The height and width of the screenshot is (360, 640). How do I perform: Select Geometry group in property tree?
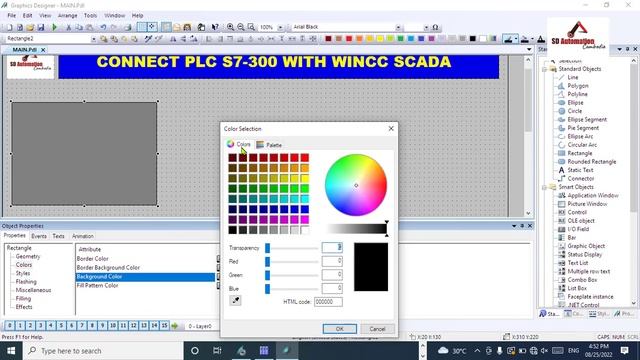point(28,256)
